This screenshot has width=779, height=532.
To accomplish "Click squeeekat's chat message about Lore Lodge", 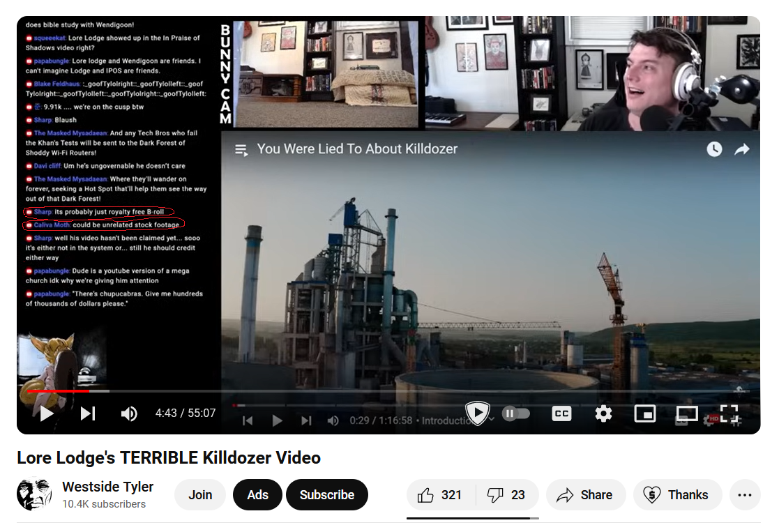I will pos(113,43).
